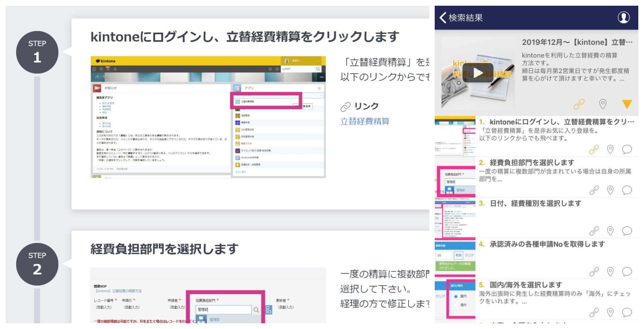Go back from 検索結果 screen
Screen dimensions: 644x329
[443, 17]
